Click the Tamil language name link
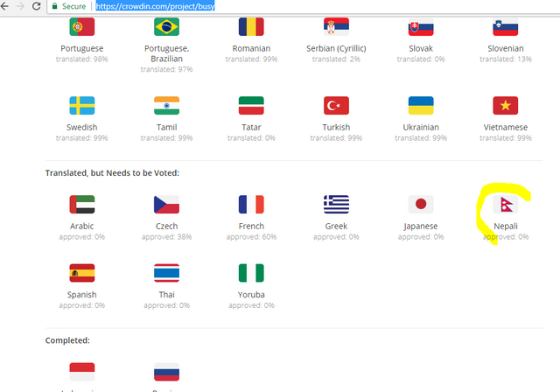This screenshot has width=560, height=392. pos(166,128)
